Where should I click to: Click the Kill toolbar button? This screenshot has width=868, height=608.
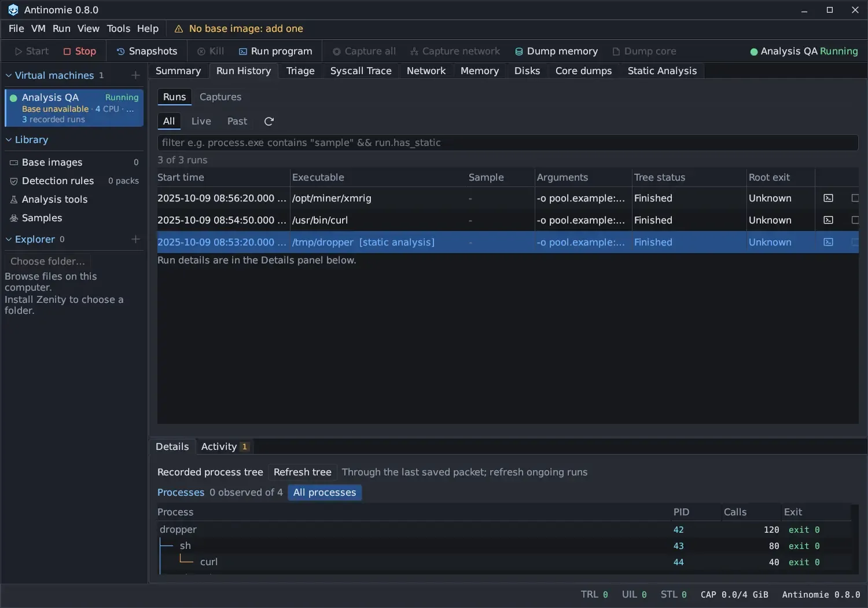(211, 51)
